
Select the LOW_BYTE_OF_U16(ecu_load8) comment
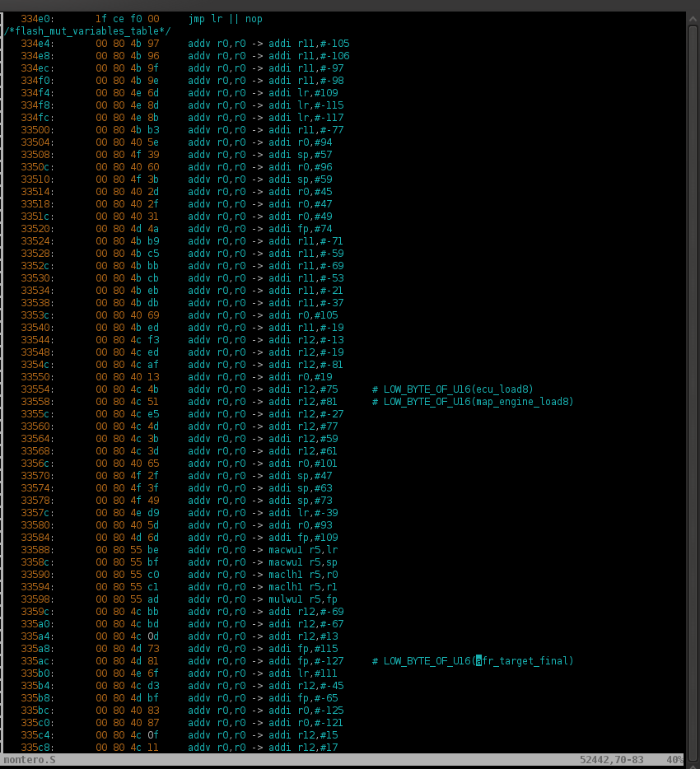click(458, 389)
